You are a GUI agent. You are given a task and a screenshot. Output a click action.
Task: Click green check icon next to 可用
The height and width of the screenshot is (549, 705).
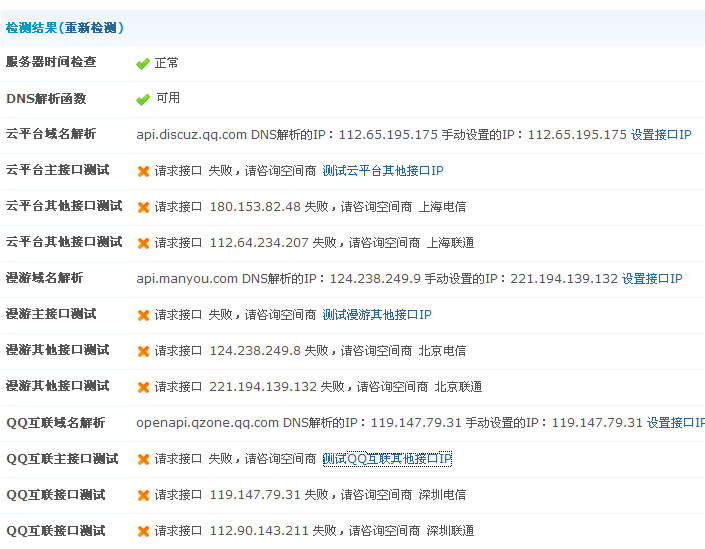tap(143, 99)
